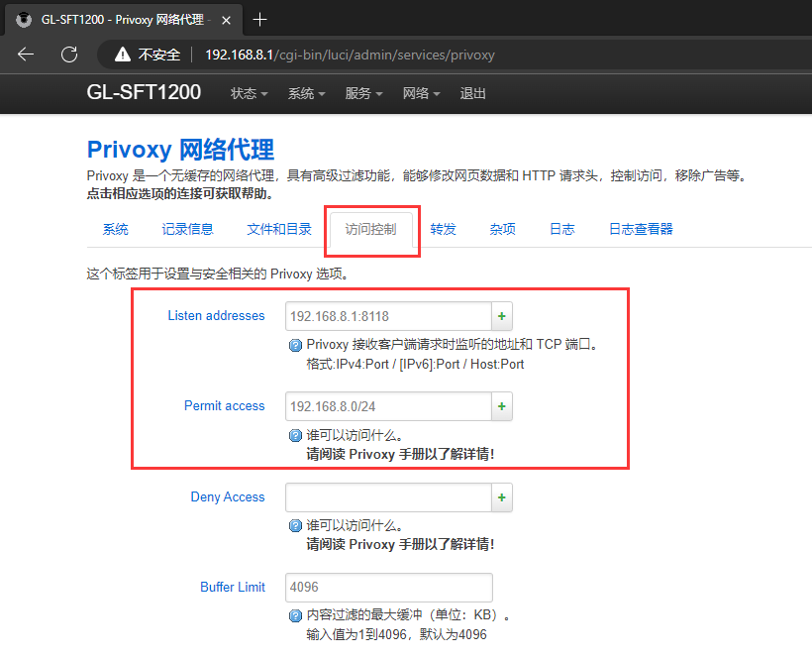This screenshot has width=812, height=659.
Task: Focus the empty Deny Access field
Action: 388,497
